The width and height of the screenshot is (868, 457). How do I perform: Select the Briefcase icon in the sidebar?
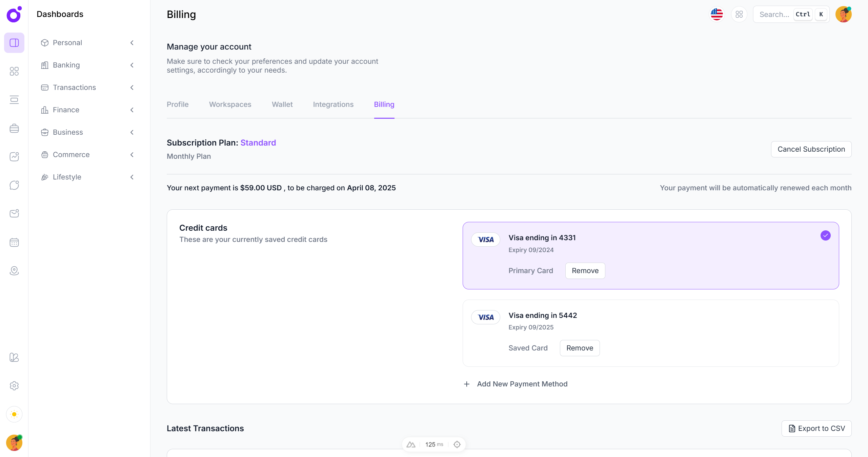tap(14, 128)
